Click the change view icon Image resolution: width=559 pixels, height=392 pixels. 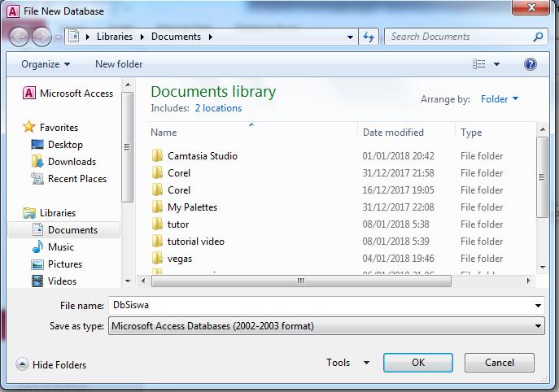pyautogui.click(x=478, y=64)
